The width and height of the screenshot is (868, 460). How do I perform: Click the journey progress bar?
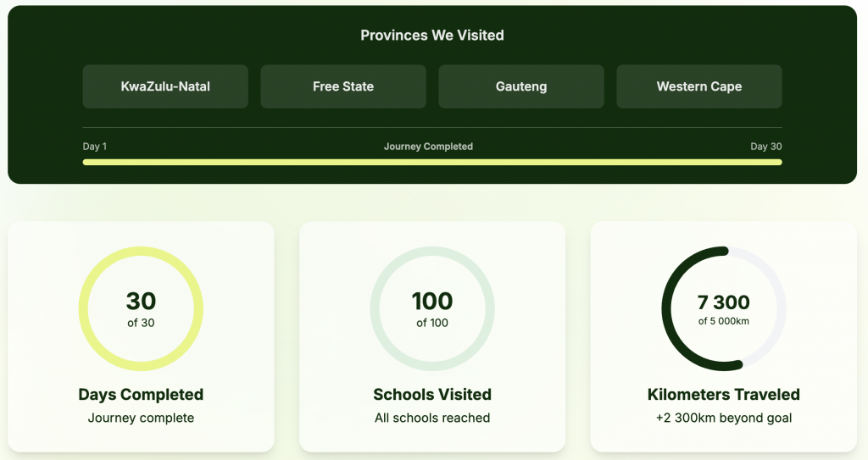(x=432, y=162)
